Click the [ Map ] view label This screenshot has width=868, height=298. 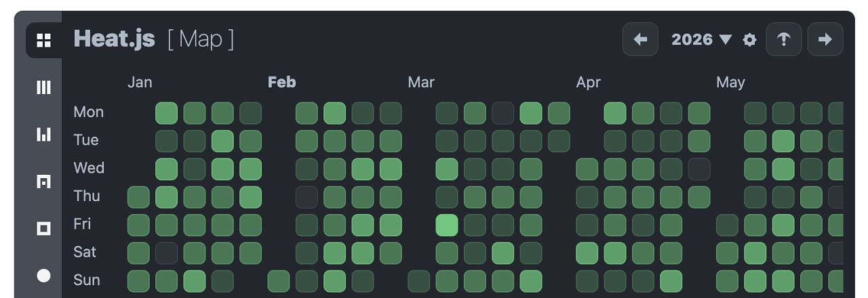pyautogui.click(x=201, y=39)
